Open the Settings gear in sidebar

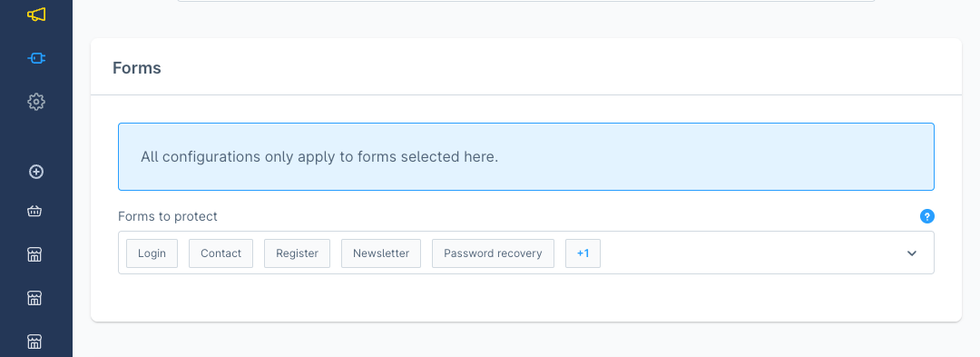[x=36, y=102]
